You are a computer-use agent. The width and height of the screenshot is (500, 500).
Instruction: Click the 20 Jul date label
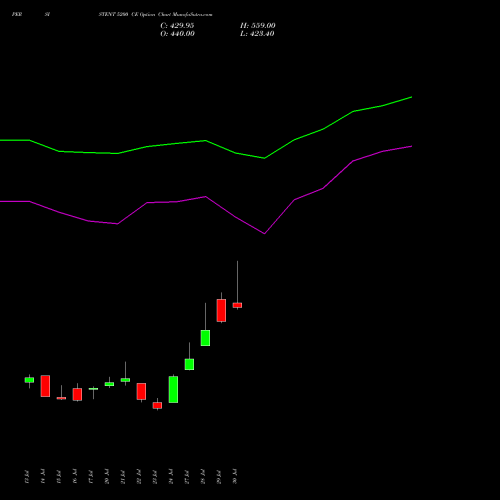pyautogui.click(x=107, y=476)
